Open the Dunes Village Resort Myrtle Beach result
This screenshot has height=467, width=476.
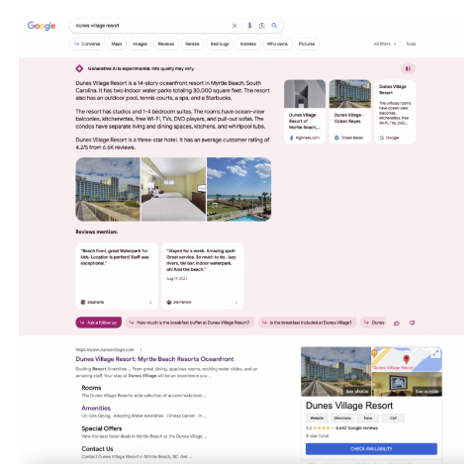pyautogui.click(x=154, y=359)
